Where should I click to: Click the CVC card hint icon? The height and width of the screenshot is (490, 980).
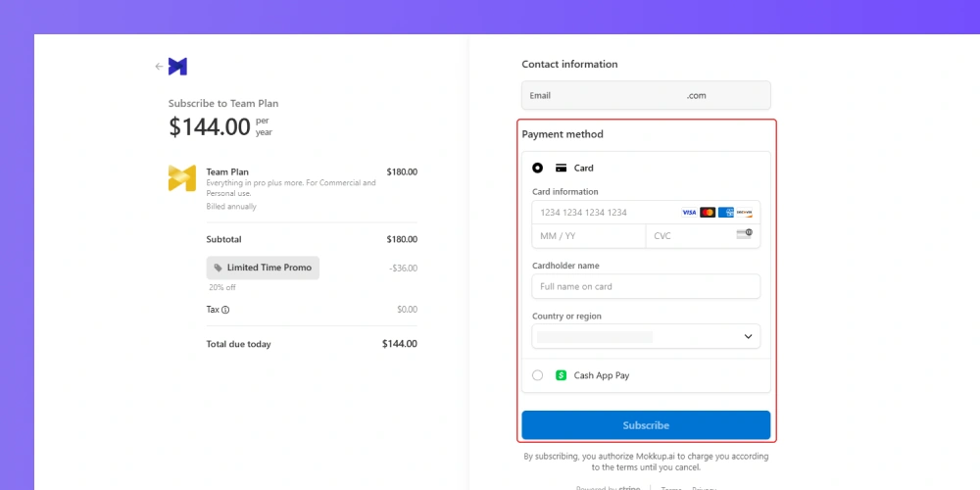[x=745, y=234]
